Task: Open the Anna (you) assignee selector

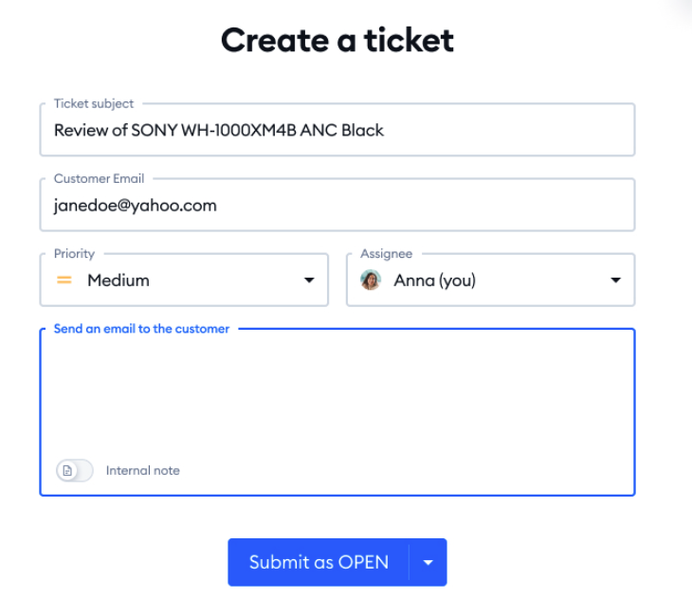Action: click(x=491, y=280)
